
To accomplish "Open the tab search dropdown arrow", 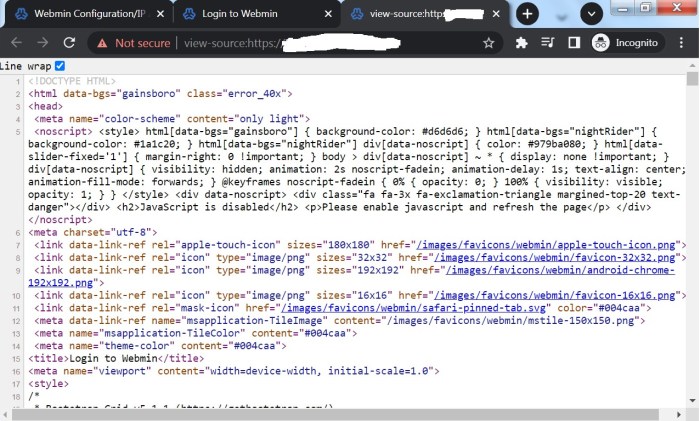I will click(x=591, y=14).
